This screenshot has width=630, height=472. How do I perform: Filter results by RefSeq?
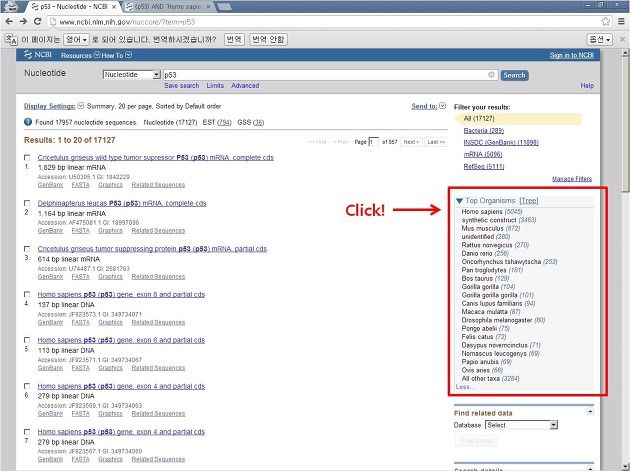(x=484, y=166)
